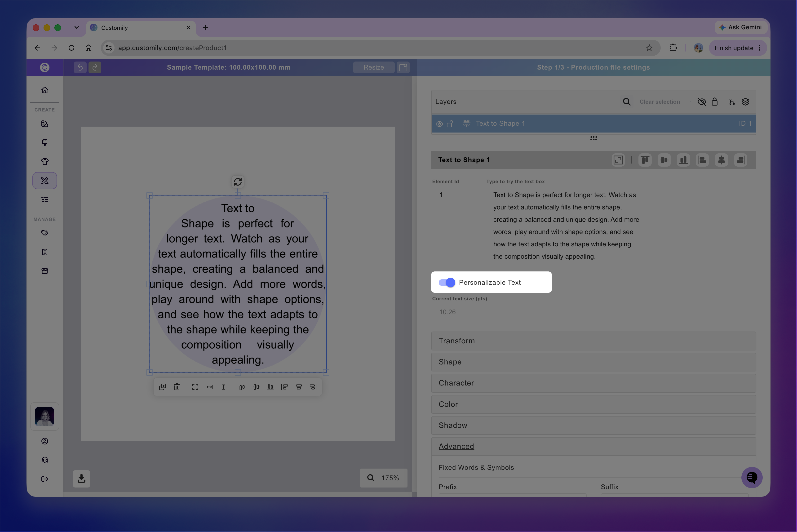Image resolution: width=797 pixels, height=532 pixels.
Task: Click the Current text size field showing 10.26
Action: click(x=485, y=312)
